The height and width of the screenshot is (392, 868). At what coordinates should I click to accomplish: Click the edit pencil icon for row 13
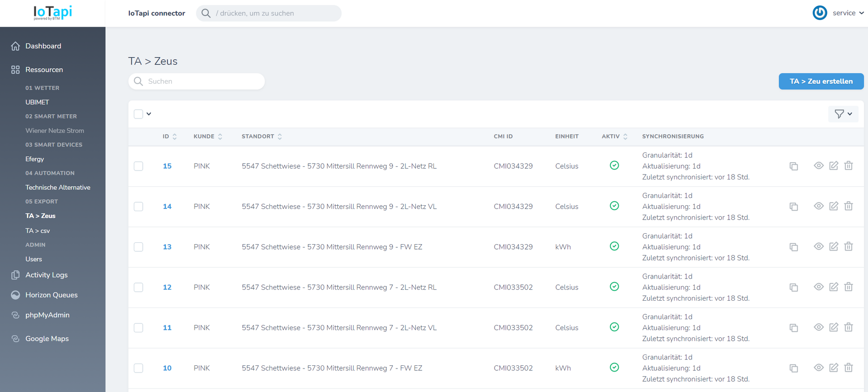tap(834, 246)
